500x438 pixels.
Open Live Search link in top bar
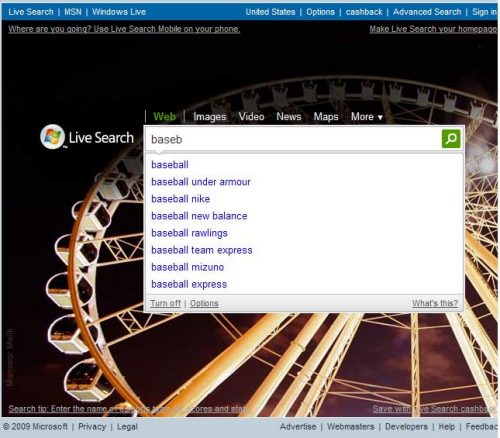31,12
